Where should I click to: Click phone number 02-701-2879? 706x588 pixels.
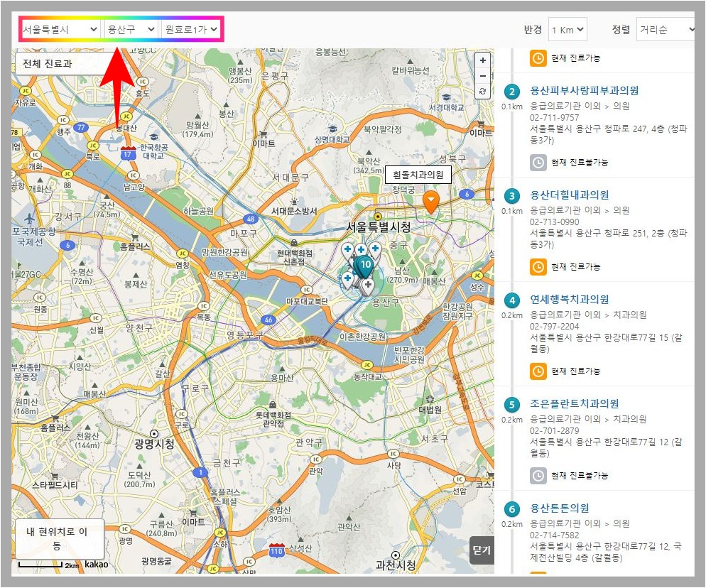[554, 431]
